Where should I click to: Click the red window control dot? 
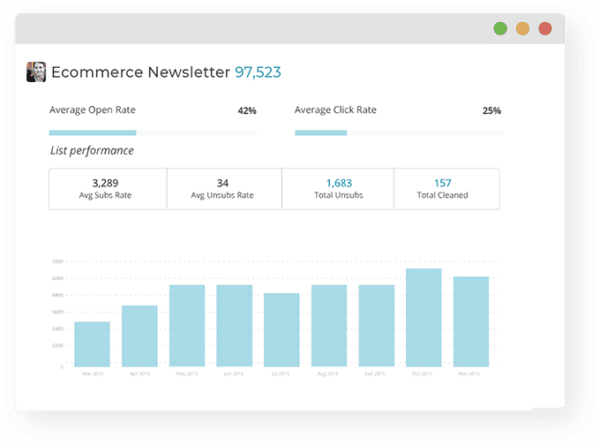click(x=545, y=28)
